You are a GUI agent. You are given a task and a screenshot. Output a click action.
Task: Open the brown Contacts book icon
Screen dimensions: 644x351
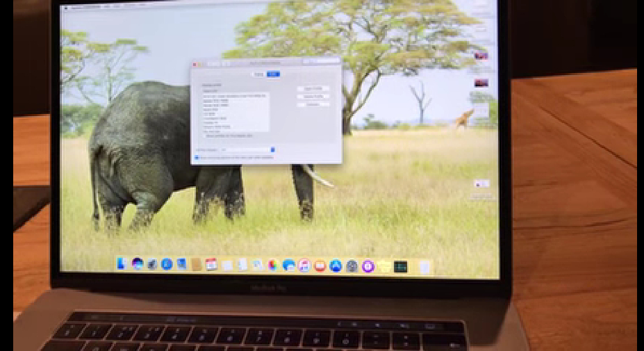pyautogui.click(x=197, y=265)
